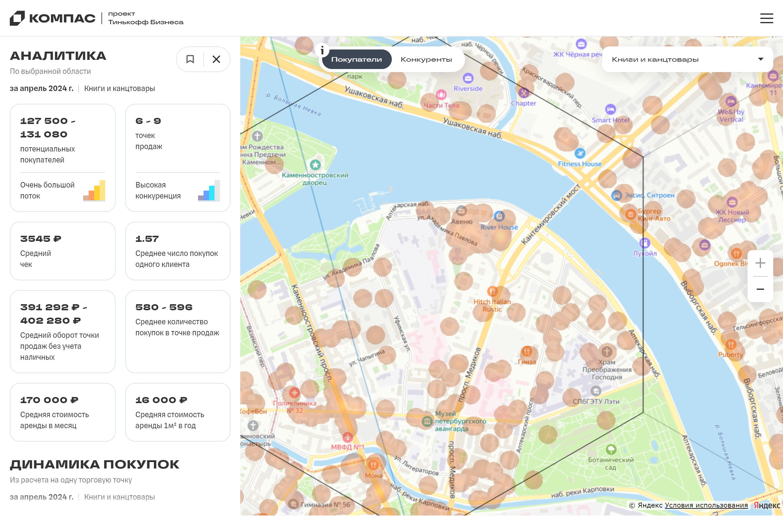
Task: Switch to Конкуренты view
Action: pyautogui.click(x=426, y=59)
